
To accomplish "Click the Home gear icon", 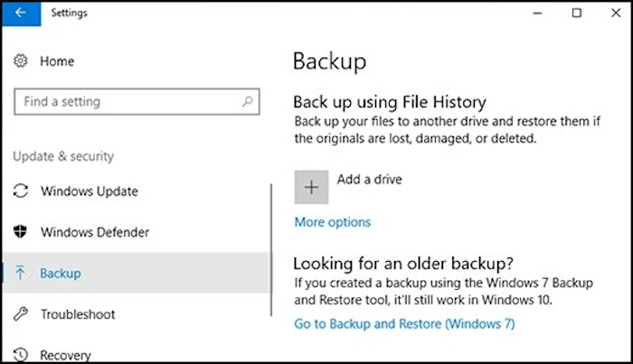I will [x=21, y=61].
